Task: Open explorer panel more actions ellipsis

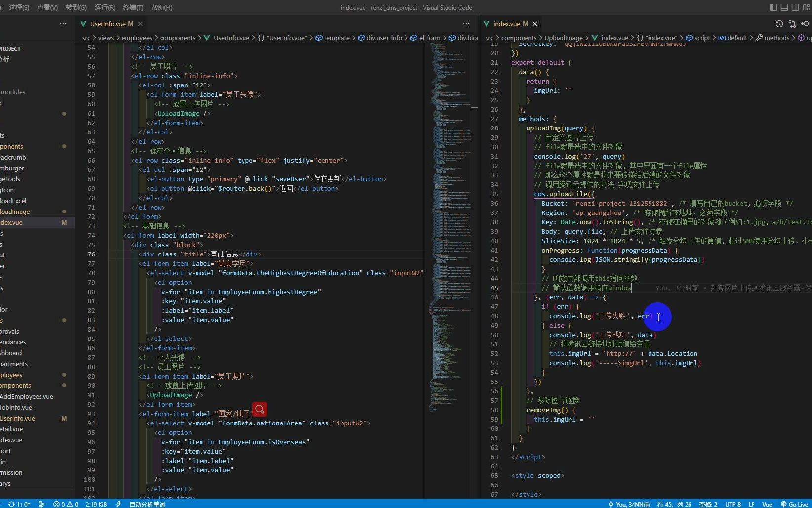Action: (x=63, y=24)
